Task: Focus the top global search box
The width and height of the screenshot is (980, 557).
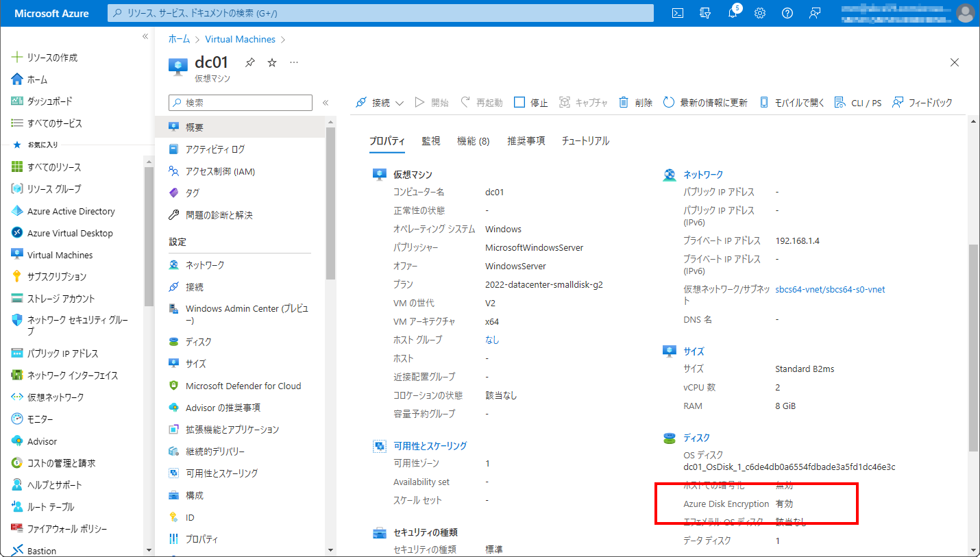Action: pyautogui.click(x=380, y=13)
